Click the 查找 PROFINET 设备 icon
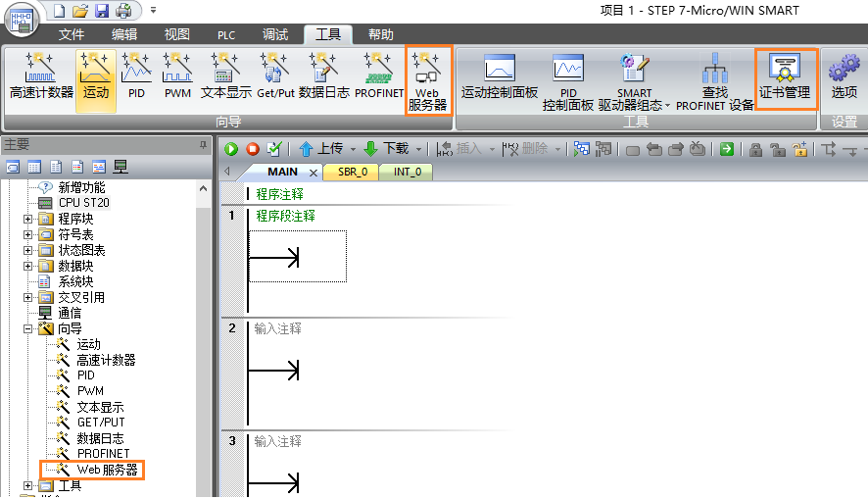The width and height of the screenshot is (868, 499). [714, 80]
